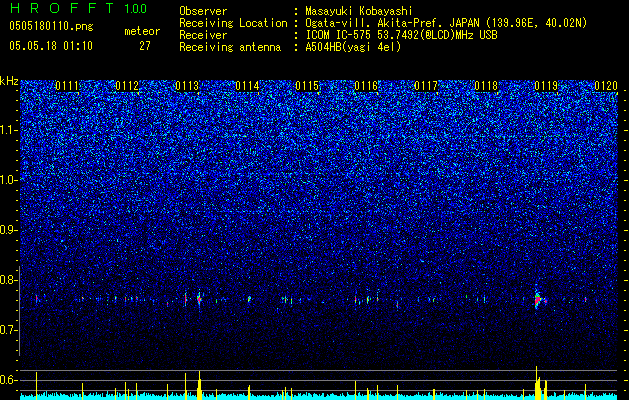Screen dimensions: 629x400
Task: Select antenna value A504HB(yagi 4el)
Action: 353,47
